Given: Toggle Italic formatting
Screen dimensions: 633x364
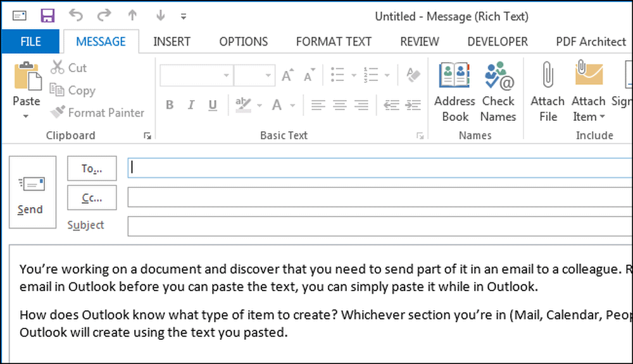Looking at the screenshot, I should (191, 105).
